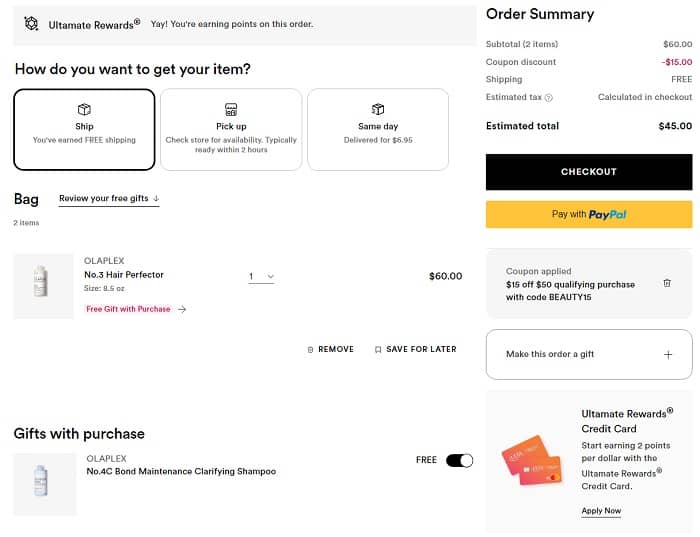Jump to Review your free gifts
Screen dimensions: 700x537
tap(109, 199)
